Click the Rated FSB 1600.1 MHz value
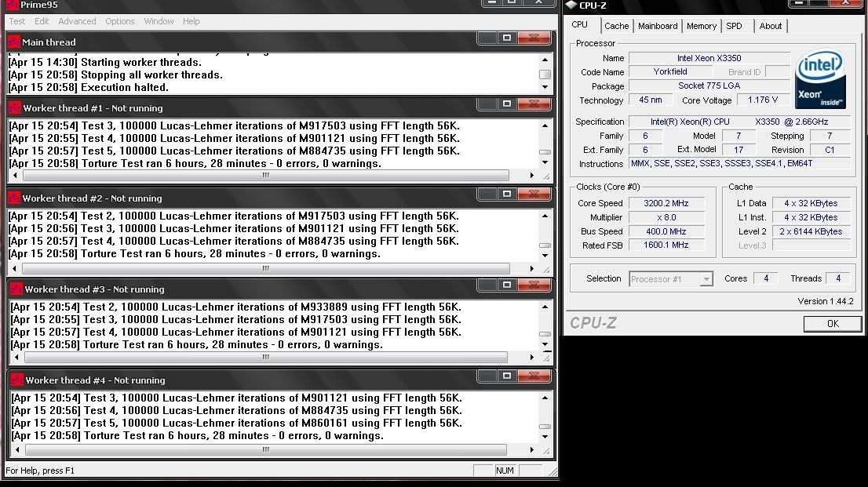This screenshot has width=868, height=487. click(666, 245)
